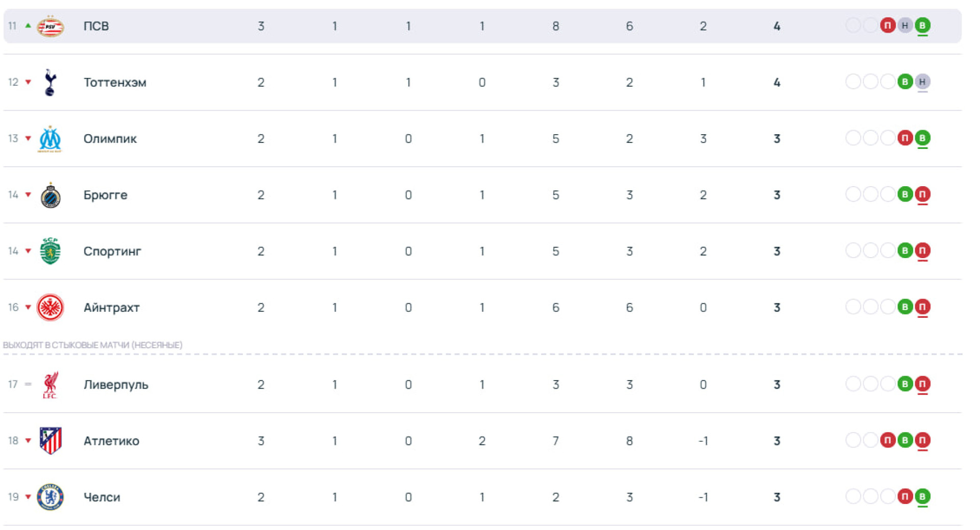The width and height of the screenshot is (980, 530).
Task: Click the Tottenham club crest
Action: 50,82
